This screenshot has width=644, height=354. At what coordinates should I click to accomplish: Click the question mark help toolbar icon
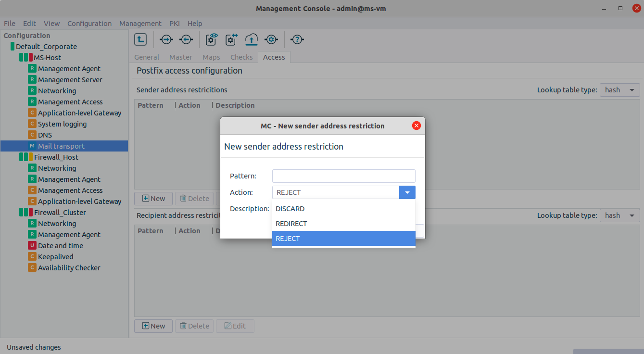[298, 39]
